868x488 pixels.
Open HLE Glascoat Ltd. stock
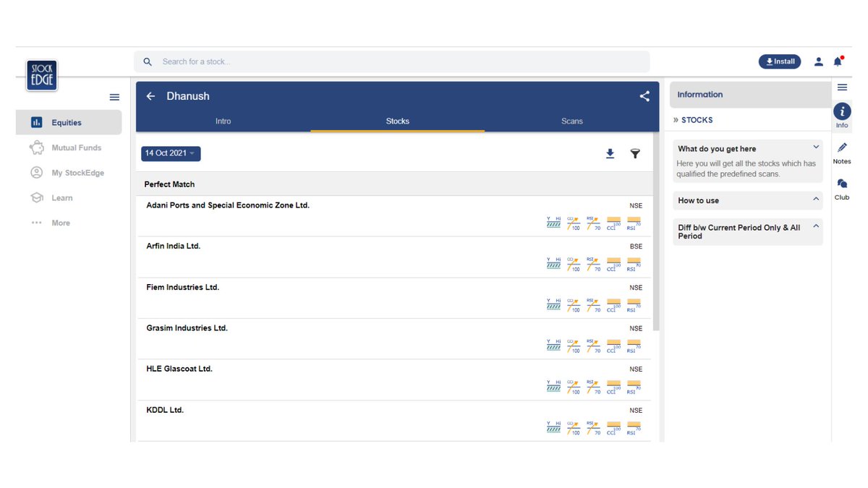[x=393, y=380]
